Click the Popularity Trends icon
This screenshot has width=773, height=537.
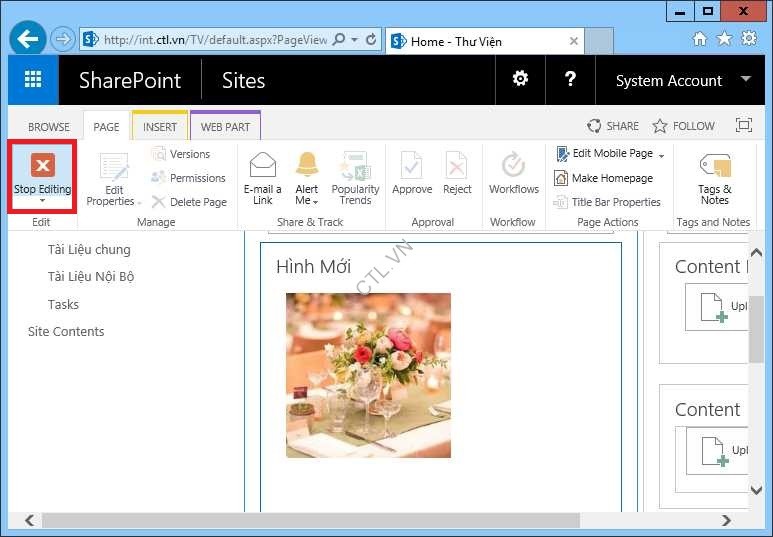point(355,166)
